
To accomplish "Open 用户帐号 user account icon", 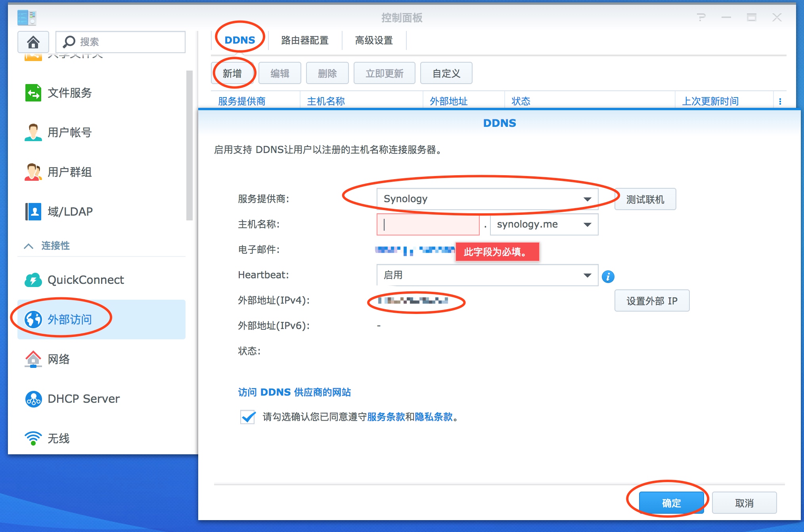I will tap(33, 132).
